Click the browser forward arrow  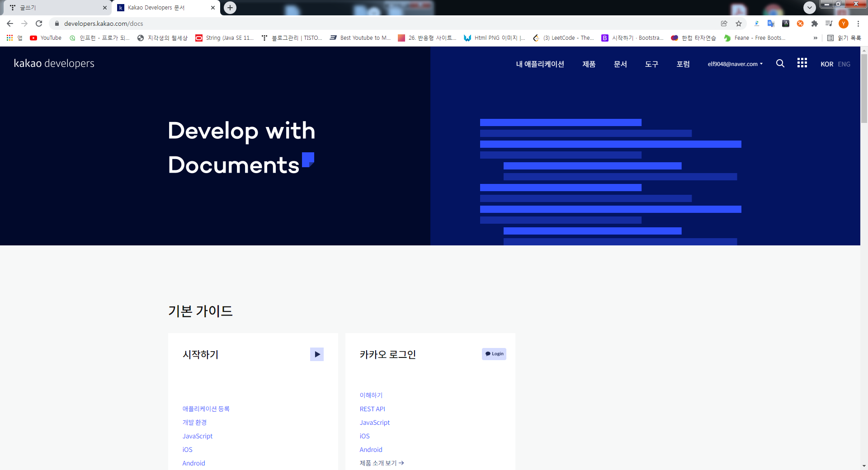(x=24, y=23)
